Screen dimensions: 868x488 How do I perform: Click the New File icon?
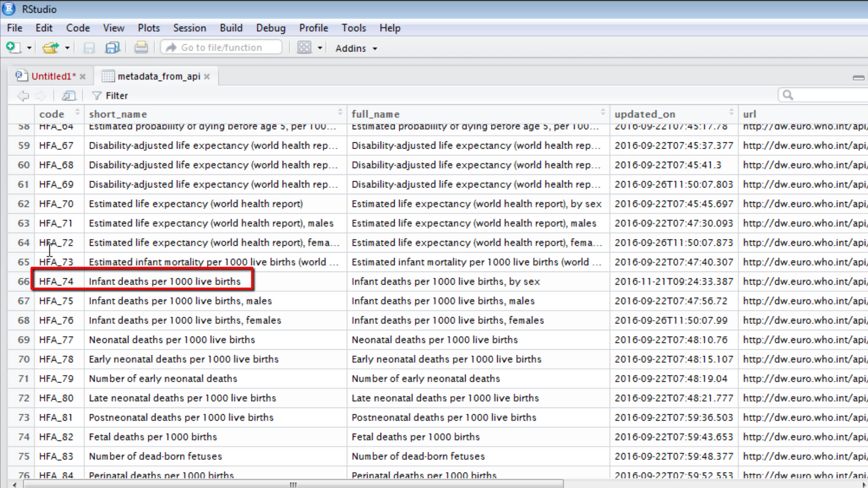coord(13,47)
